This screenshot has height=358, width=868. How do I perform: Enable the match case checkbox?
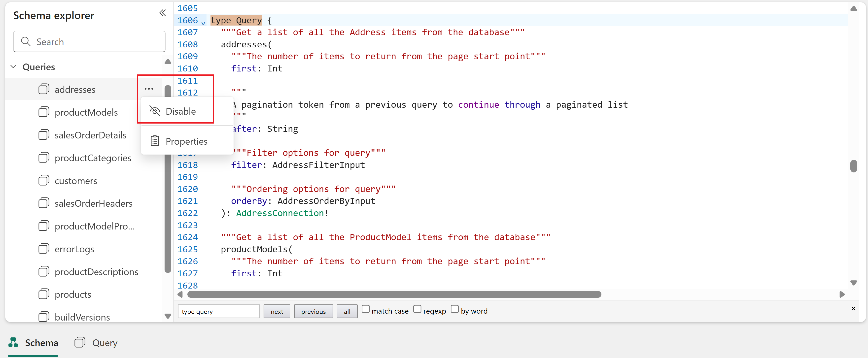(366, 309)
